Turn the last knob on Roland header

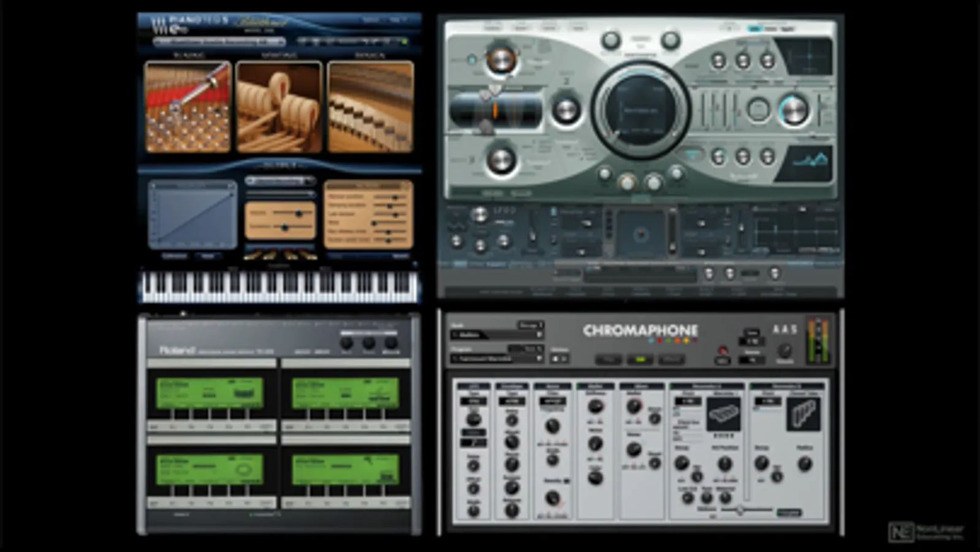390,343
